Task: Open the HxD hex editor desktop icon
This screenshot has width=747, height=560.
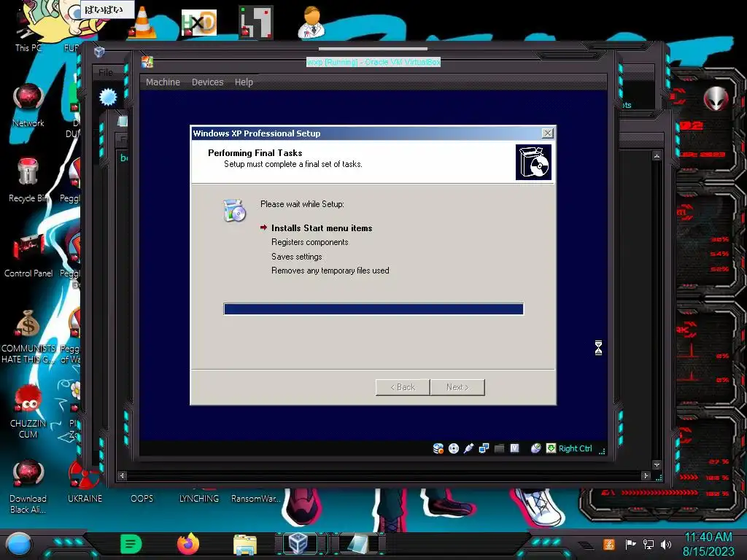Action: [199, 23]
